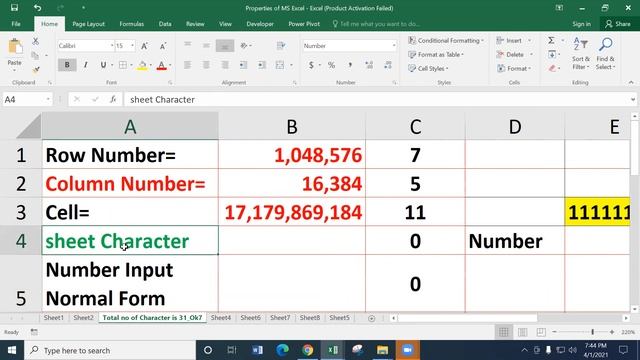The height and width of the screenshot is (360, 640).
Task: Click AutoSum sigma icon
Action: pos(551,40)
